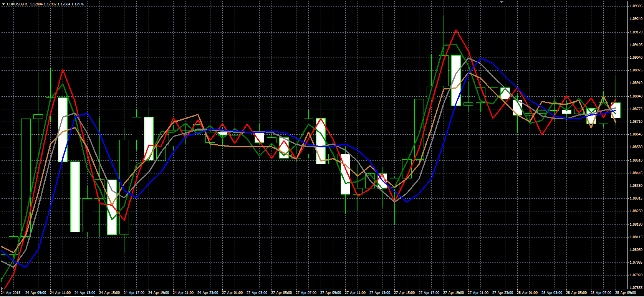The width and height of the screenshot is (644, 297).
Task: Click the 1.07920 price scale label
Action: click(636, 275)
